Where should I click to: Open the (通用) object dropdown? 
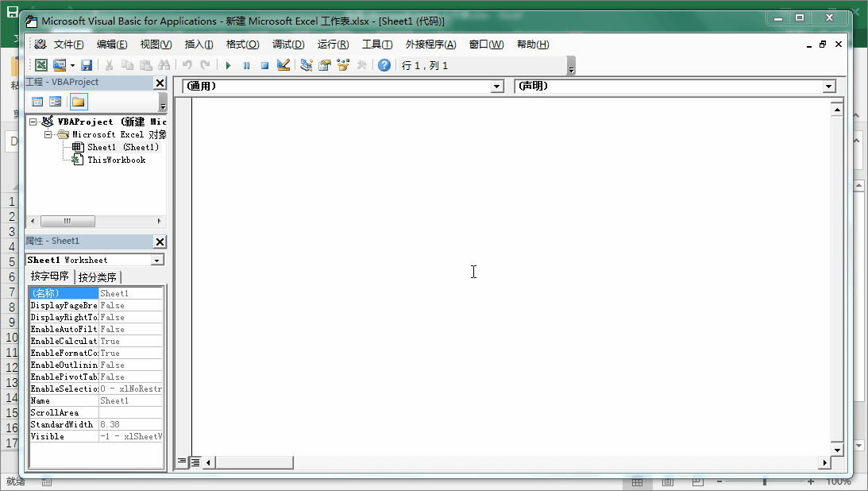coord(497,86)
